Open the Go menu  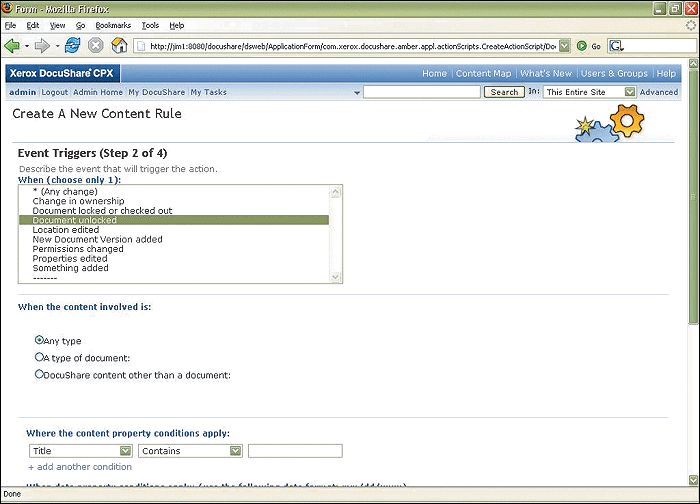[x=80, y=25]
